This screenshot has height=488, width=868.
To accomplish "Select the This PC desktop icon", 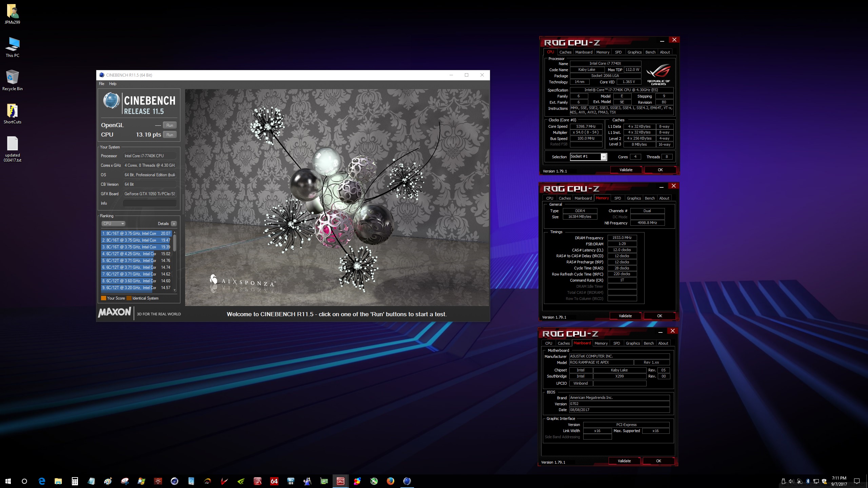I will click(13, 47).
